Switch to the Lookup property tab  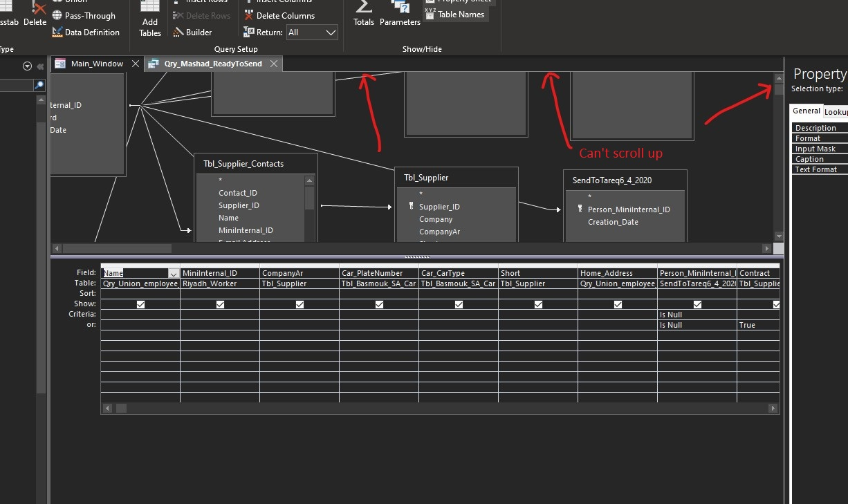836,112
